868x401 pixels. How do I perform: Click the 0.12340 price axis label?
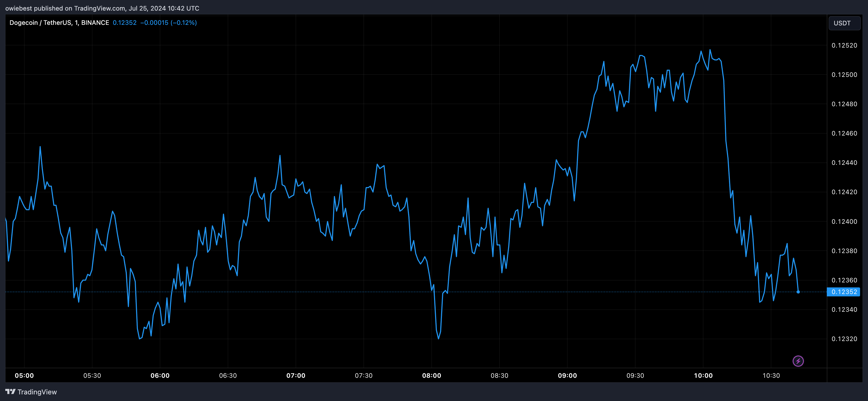[x=844, y=309]
